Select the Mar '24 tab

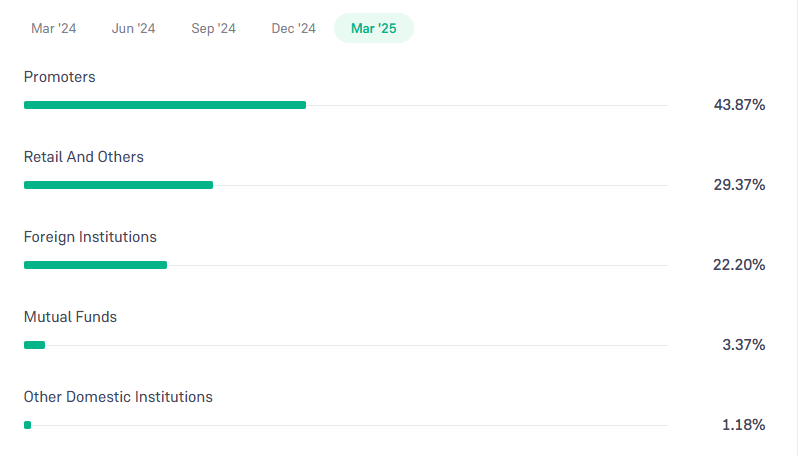[53, 28]
